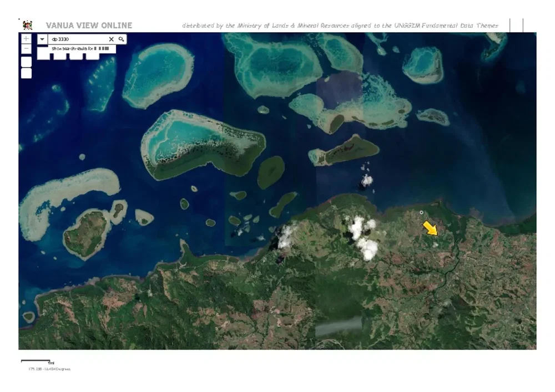Click the search field containing dp 3330
Screen dimensions: 555x392
[x=78, y=39]
